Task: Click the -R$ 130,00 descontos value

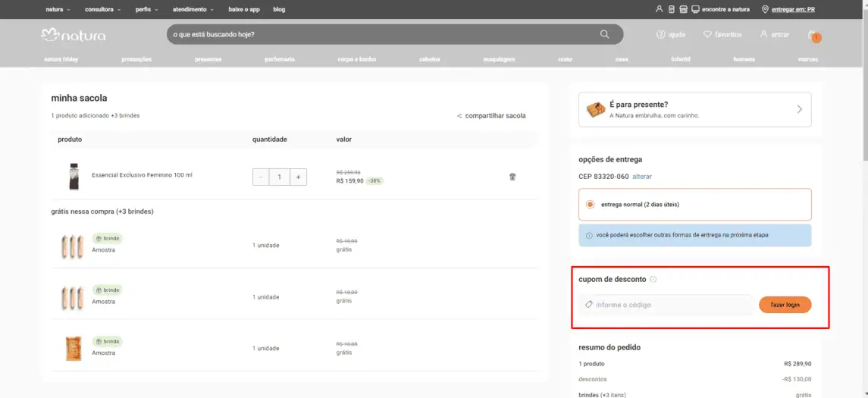Action: click(797, 379)
